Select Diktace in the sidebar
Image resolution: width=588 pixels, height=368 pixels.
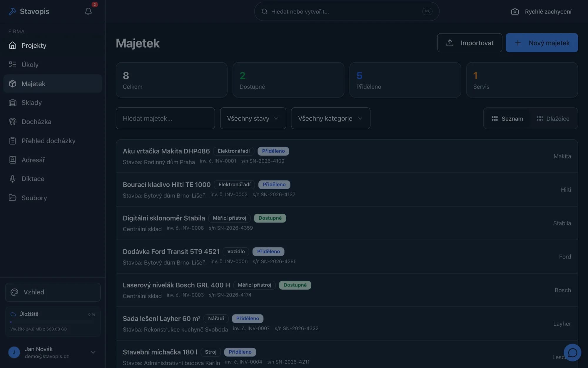tap(53, 179)
